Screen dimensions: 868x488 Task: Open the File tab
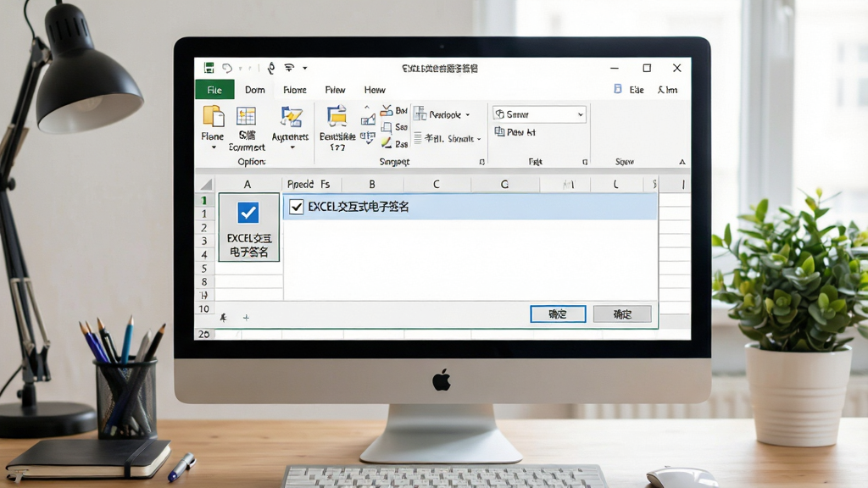point(214,90)
